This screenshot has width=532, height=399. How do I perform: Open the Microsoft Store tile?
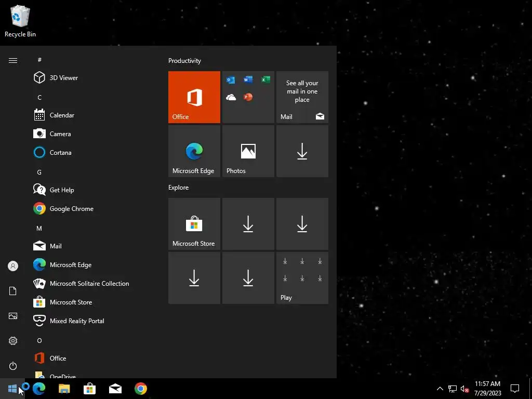point(194,224)
